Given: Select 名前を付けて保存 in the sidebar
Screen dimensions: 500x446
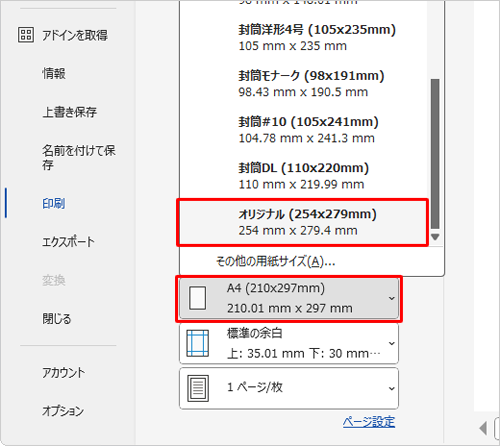Looking at the screenshot, I should pyautogui.click(x=78, y=157).
